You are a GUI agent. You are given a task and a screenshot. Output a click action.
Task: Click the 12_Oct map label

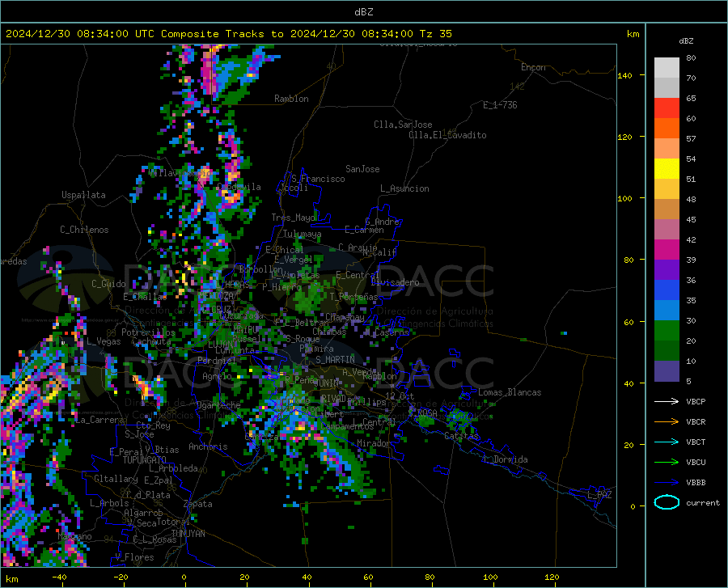(400, 396)
